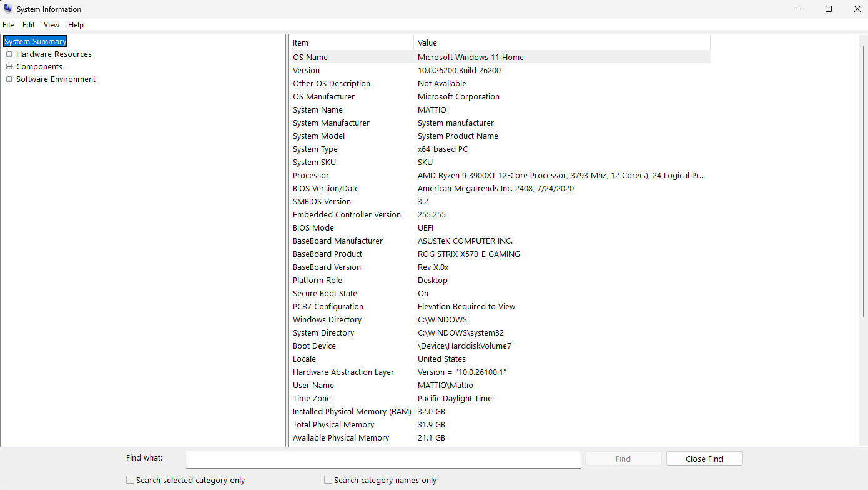Select the Hardware Resources category
The width and height of the screenshot is (868, 490).
(x=54, y=54)
